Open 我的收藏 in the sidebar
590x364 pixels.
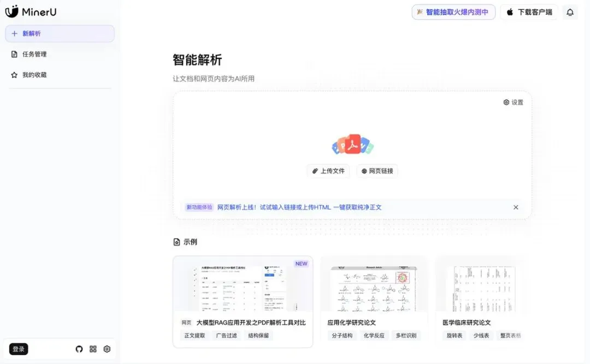point(60,75)
